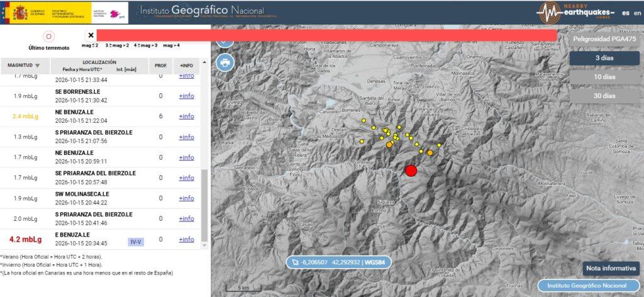Open the Nearby Earthquakes logo
Viewport: 644px width, 297px height.
(x=575, y=13)
